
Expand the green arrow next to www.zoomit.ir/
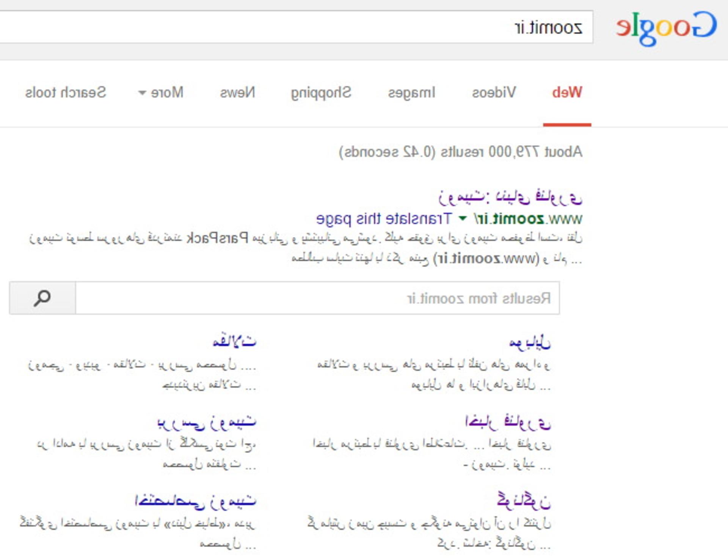pyautogui.click(x=463, y=218)
